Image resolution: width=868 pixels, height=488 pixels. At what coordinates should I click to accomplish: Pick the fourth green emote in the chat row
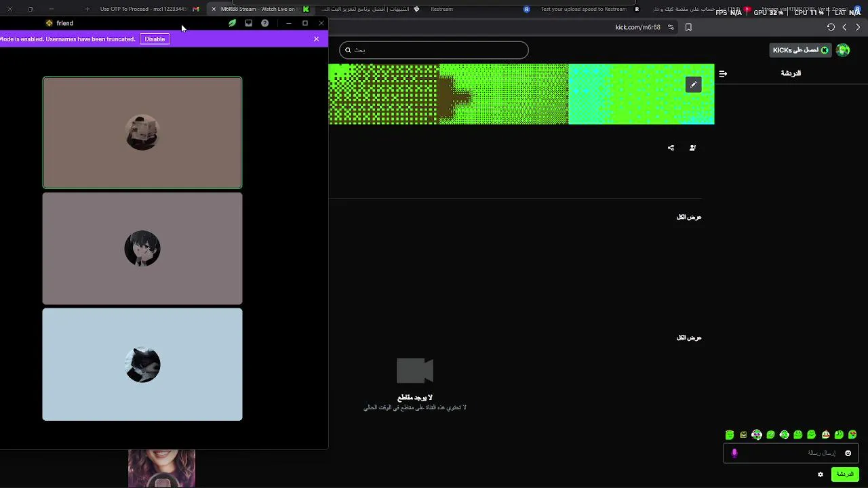[770, 435]
